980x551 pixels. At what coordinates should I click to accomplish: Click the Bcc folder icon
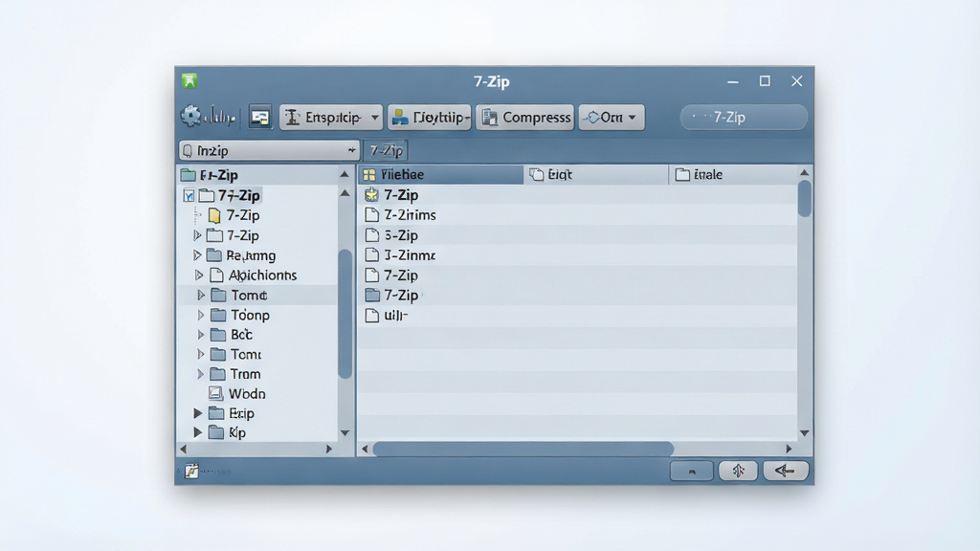(218, 335)
